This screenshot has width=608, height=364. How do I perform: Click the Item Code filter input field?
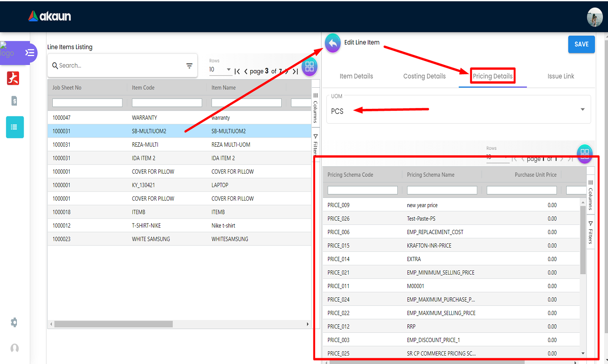point(167,102)
